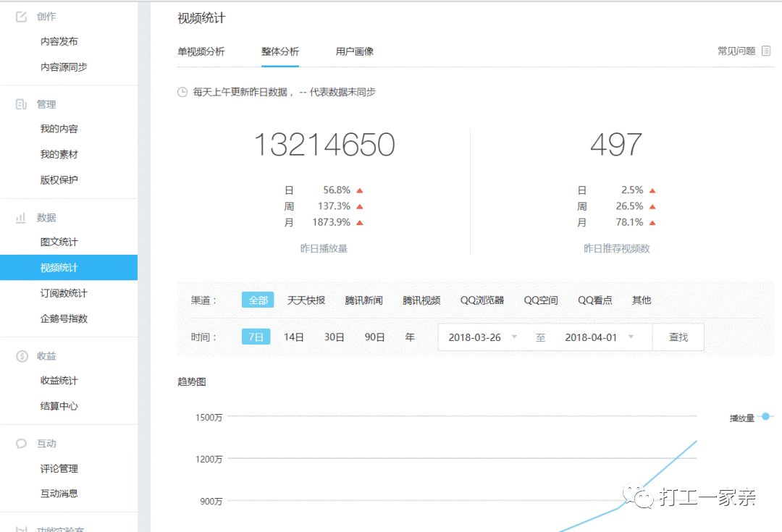Open 常见问题 via its document icon
Screen dimensions: 782x532
coord(765,51)
